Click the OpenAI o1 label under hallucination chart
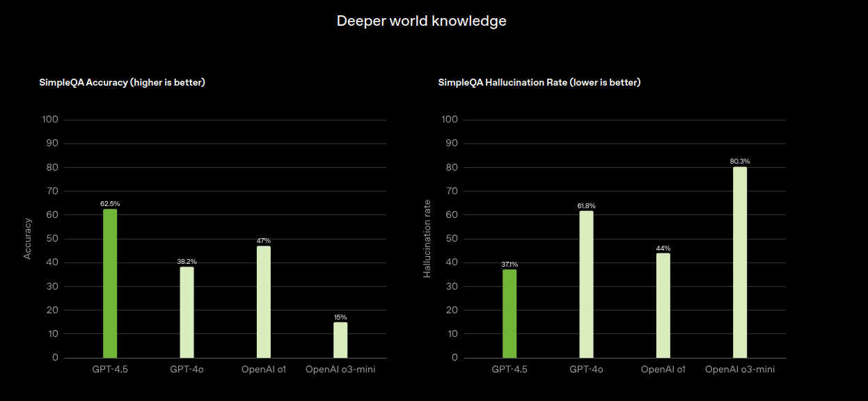 click(663, 369)
